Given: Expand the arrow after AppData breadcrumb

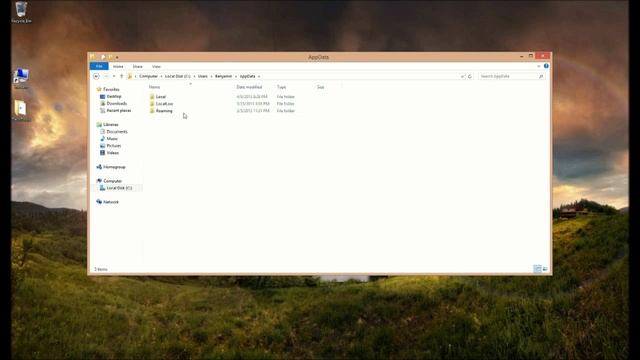Looking at the screenshot, I should (x=259, y=76).
